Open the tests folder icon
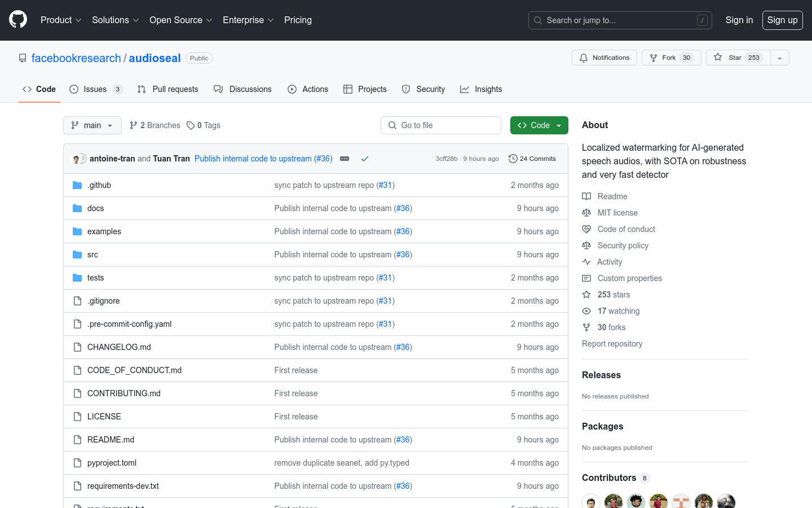The width and height of the screenshot is (812, 508). [77, 278]
